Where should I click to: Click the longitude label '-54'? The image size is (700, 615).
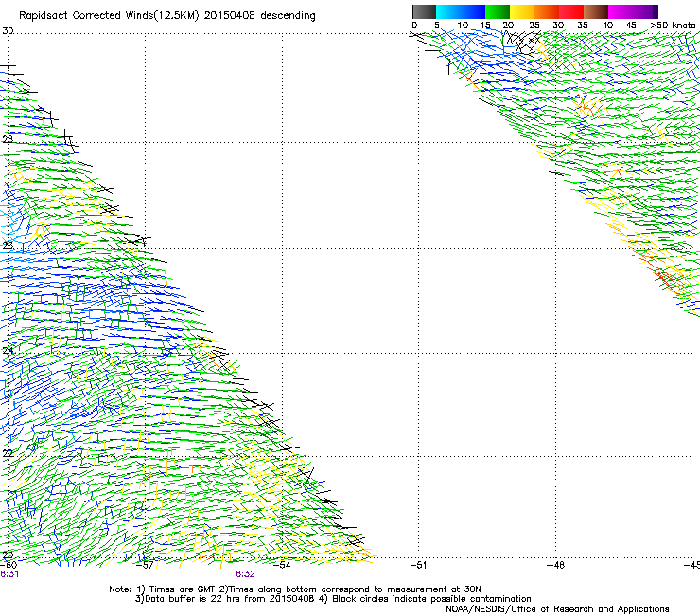tap(282, 565)
